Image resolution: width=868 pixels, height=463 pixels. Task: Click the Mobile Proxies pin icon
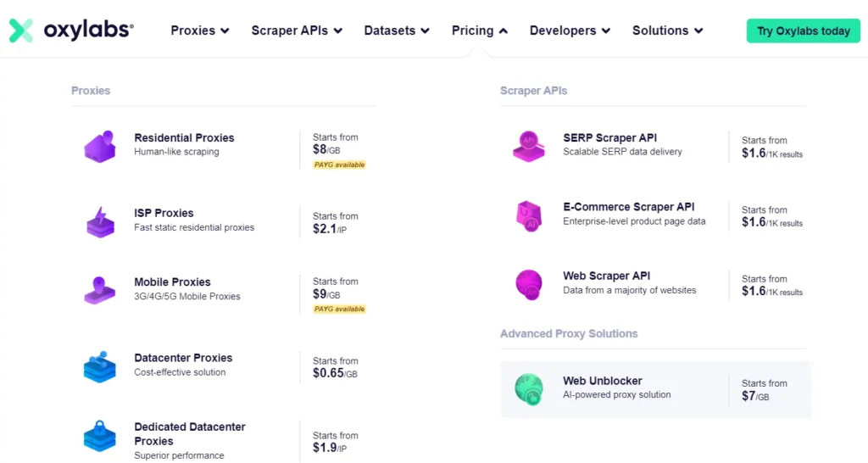[100, 290]
